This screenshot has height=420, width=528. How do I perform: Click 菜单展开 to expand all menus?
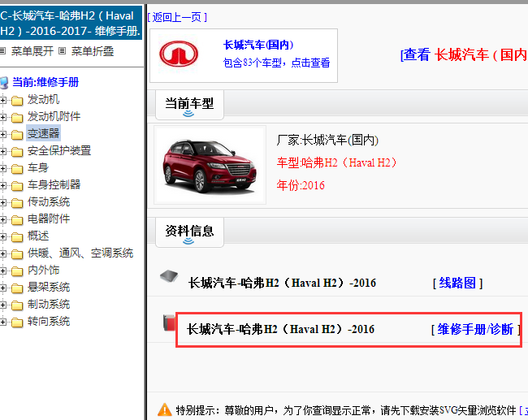click(32, 51)
